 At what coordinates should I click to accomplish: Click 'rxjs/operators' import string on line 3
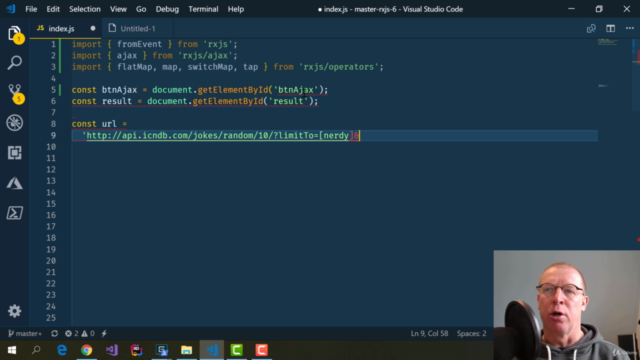[x=339, y=67]
